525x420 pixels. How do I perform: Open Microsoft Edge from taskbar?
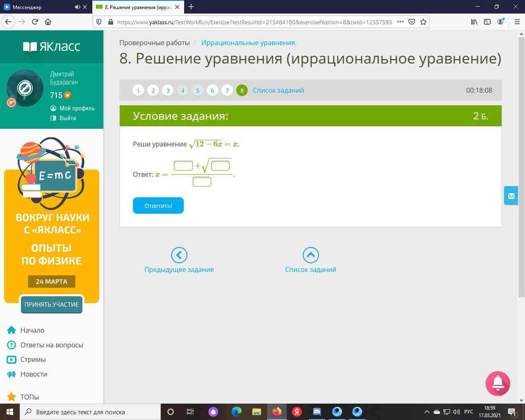tap(237, 412)
